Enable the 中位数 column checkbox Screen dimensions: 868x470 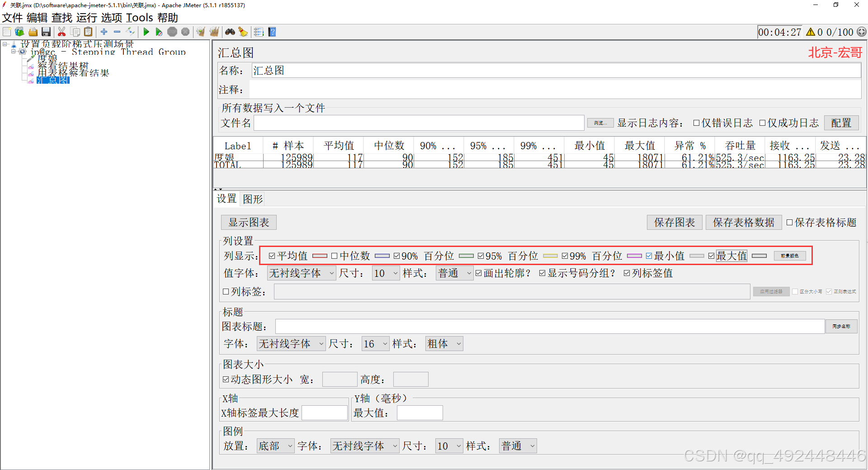pos(334,256)
